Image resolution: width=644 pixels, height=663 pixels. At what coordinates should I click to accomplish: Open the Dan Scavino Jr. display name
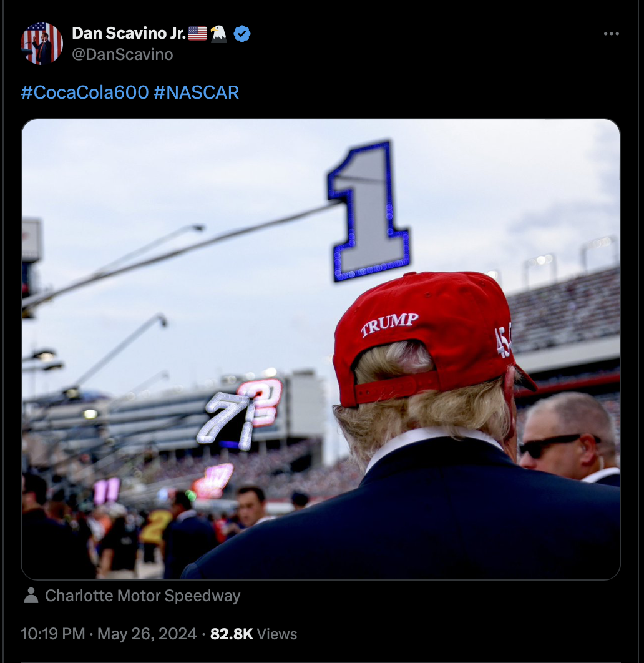point(129,33)
